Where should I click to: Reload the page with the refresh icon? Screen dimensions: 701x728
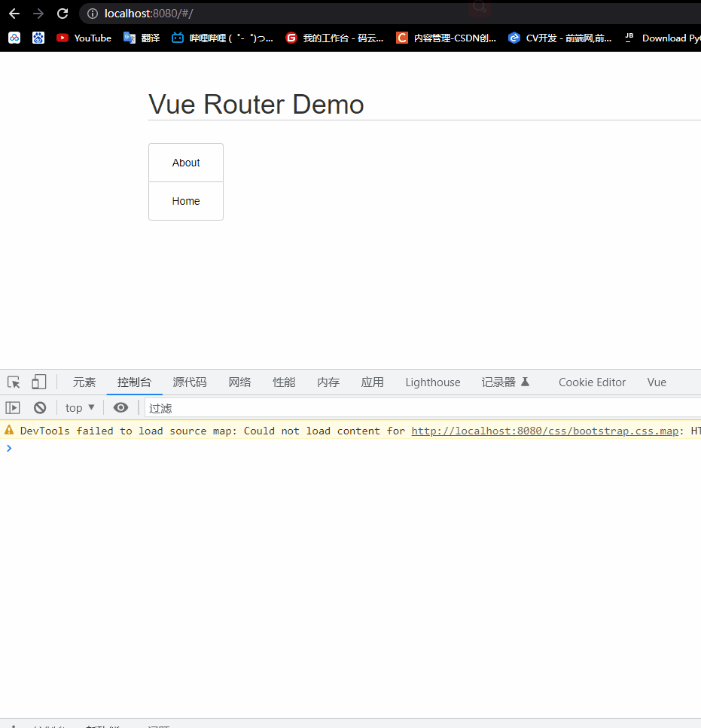point(62,14)
